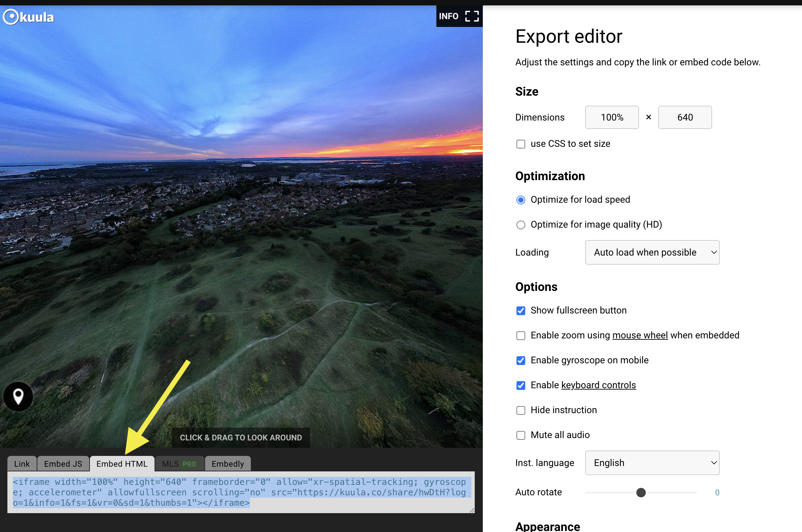Select Optimize for load speed option
Image resolution: width=802 pixels, height=532 pixels.
521,200
